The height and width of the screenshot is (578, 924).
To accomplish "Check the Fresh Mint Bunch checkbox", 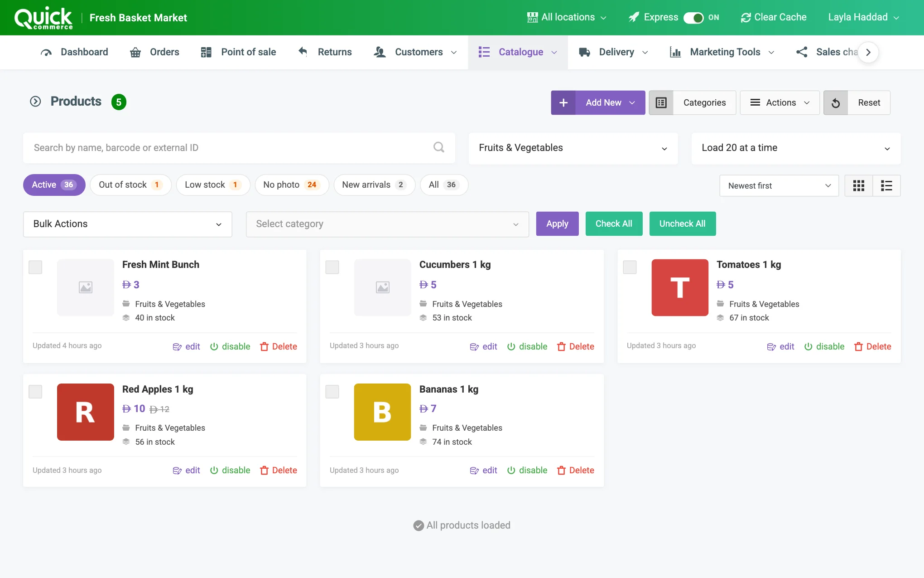I will point(35,267).
